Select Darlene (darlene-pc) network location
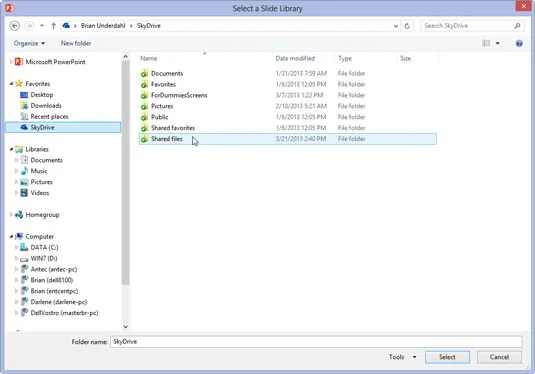 [x=59, y=302]
